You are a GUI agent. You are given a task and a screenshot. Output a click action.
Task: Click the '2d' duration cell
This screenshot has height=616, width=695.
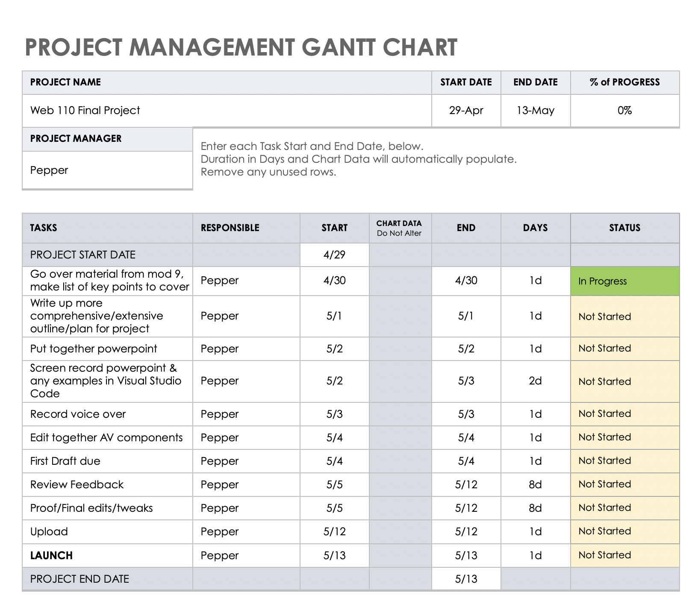pos(536,381)
